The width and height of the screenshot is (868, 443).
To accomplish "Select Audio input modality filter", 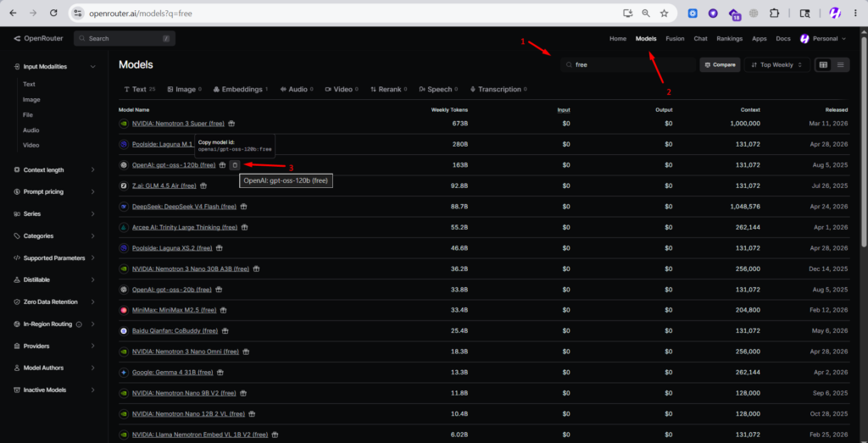I will pos(31,130).
